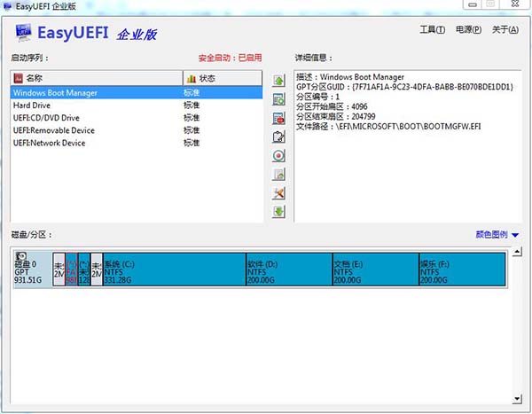Click the GPT分区GUID detail line
Screen dimensions: 532x414
pyautogui.click(x=405, y=87)
